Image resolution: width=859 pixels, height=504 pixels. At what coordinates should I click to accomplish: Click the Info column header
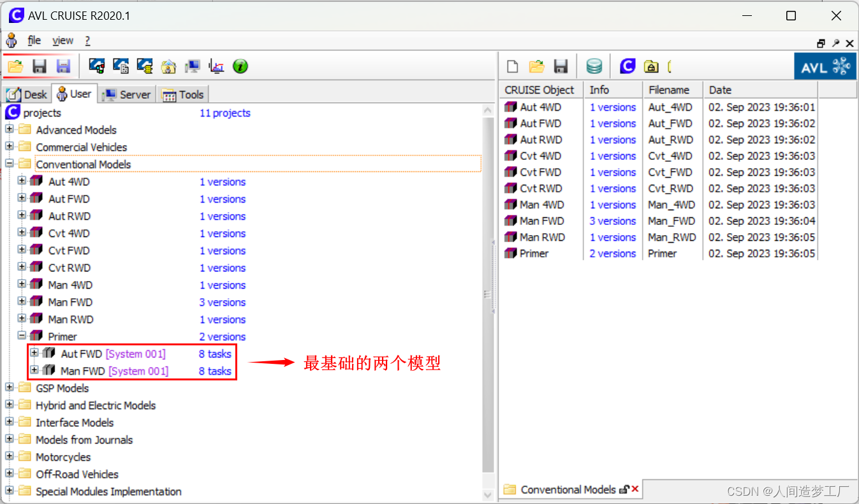pos(613,90)
